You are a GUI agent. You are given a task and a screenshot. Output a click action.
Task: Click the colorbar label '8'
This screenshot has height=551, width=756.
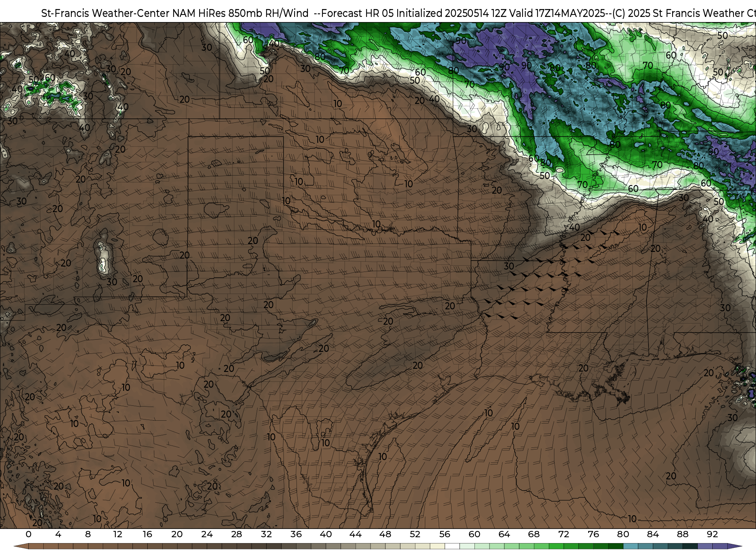[x=88, y=534]
